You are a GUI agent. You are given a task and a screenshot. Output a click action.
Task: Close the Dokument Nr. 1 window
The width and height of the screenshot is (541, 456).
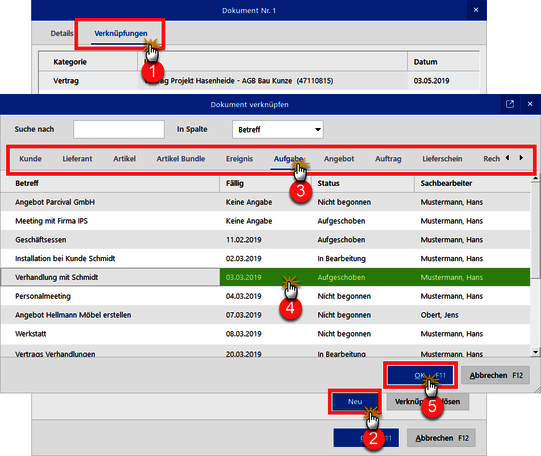(476, 10)
